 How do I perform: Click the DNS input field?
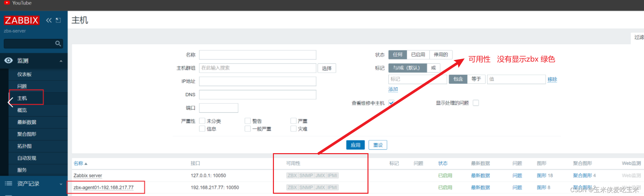pyautogui.click(x=258, y=94)
